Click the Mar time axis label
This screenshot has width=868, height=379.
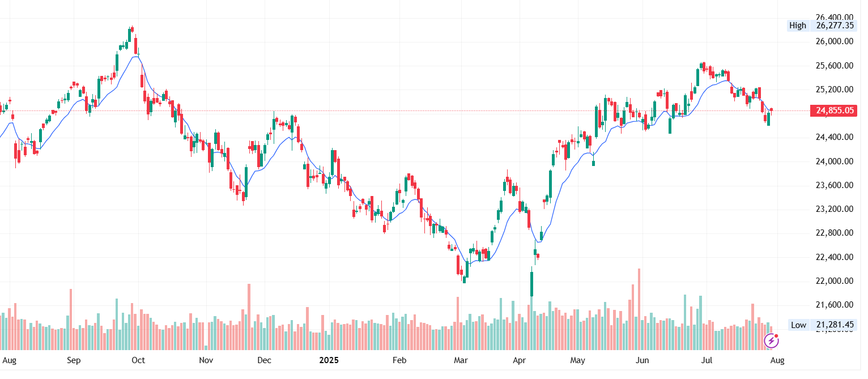pos(461,360)
